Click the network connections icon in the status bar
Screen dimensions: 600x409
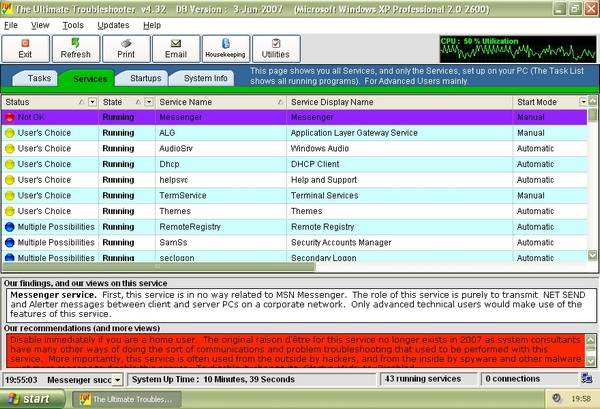[x=586, y=378]
